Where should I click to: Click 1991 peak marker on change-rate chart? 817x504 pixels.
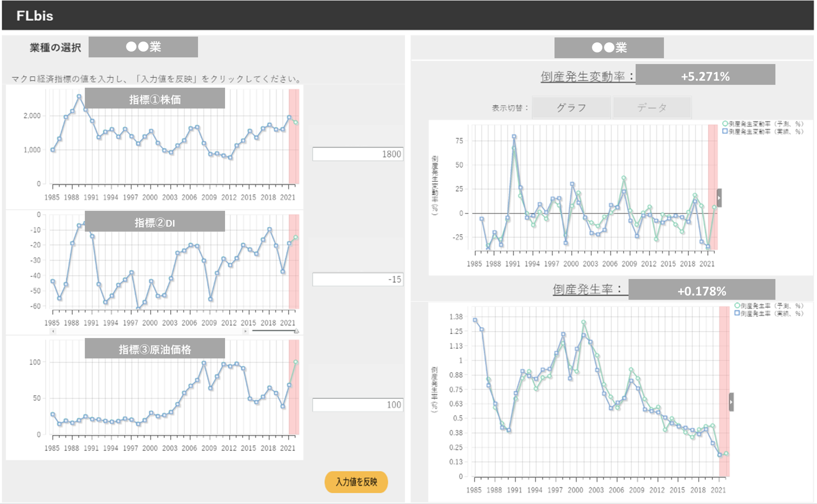click(514, 137)
